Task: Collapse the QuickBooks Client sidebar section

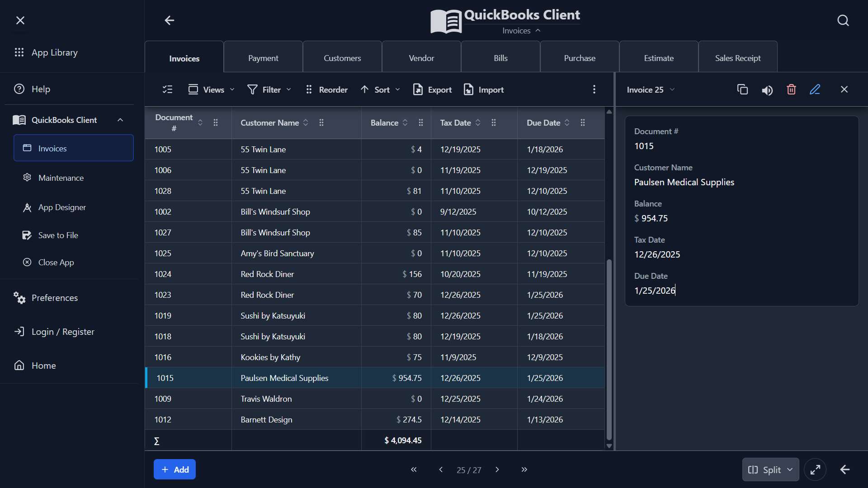Action: click(120, 120)
